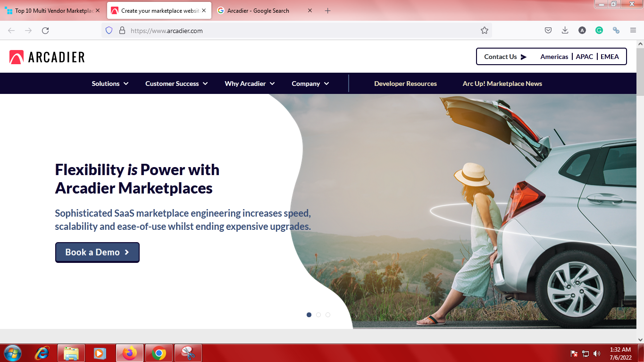This screenshot has height=362, width=644.
Task: Click Contact Us link
Action: tap(505, 57)
